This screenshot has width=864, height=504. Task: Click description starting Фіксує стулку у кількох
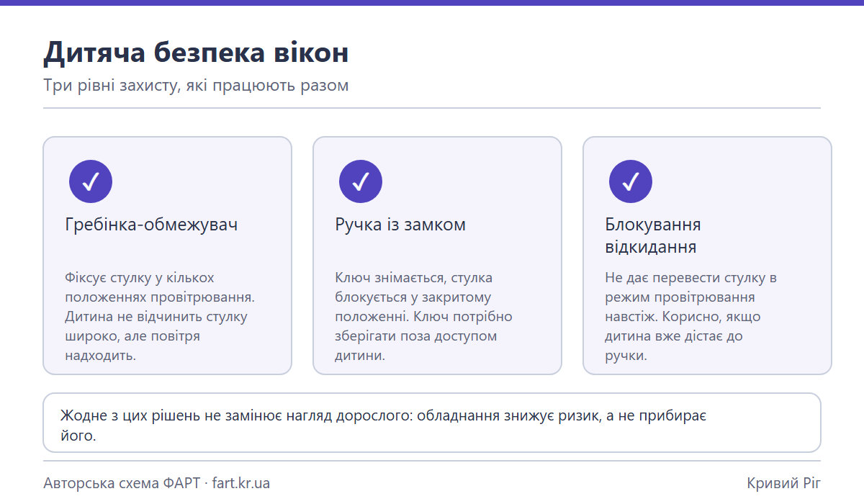(x=161, y=316)
